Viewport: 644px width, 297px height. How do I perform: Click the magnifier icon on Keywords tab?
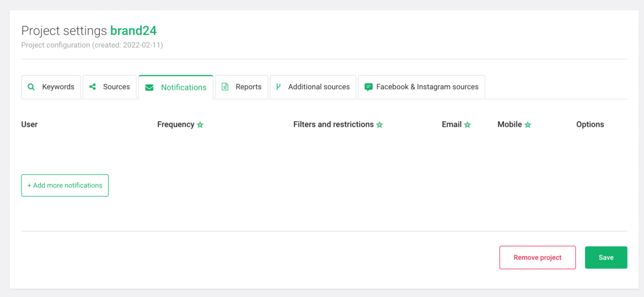coord(31,87)
